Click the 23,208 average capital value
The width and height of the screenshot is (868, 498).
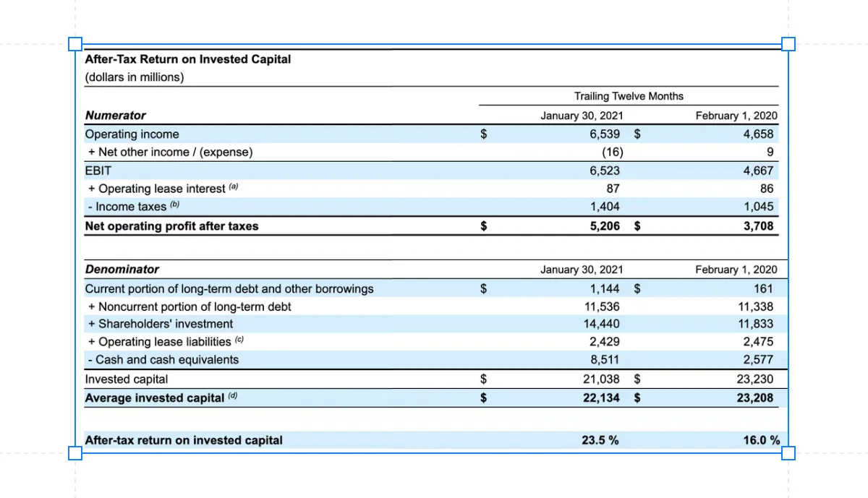tap(755, 398)
